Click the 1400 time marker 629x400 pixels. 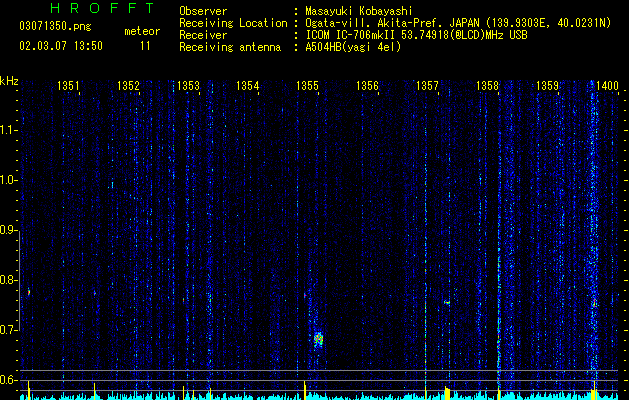[607, 85]
